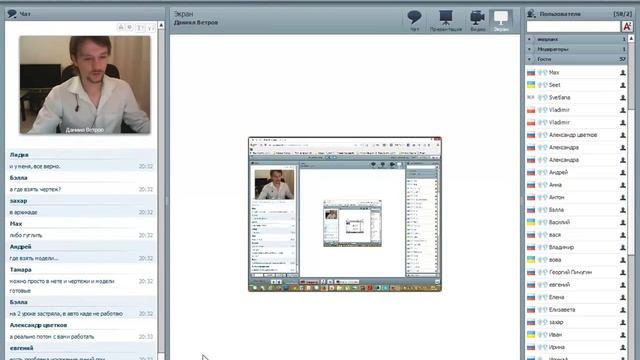This screenshot has height=360, width=640.
Task: Click the person icon in Антон's row
Action: [622, 198]
